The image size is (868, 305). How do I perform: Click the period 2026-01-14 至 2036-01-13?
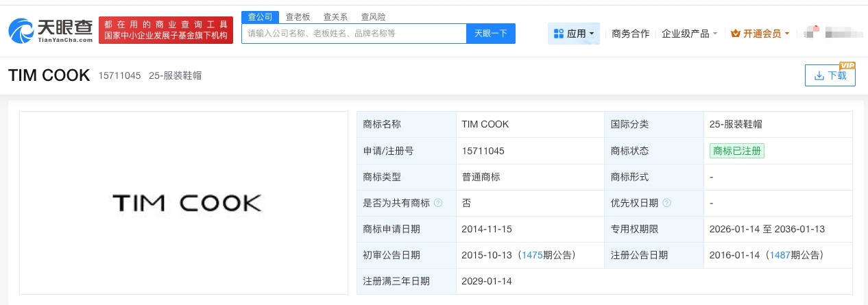tap(767, 229)
